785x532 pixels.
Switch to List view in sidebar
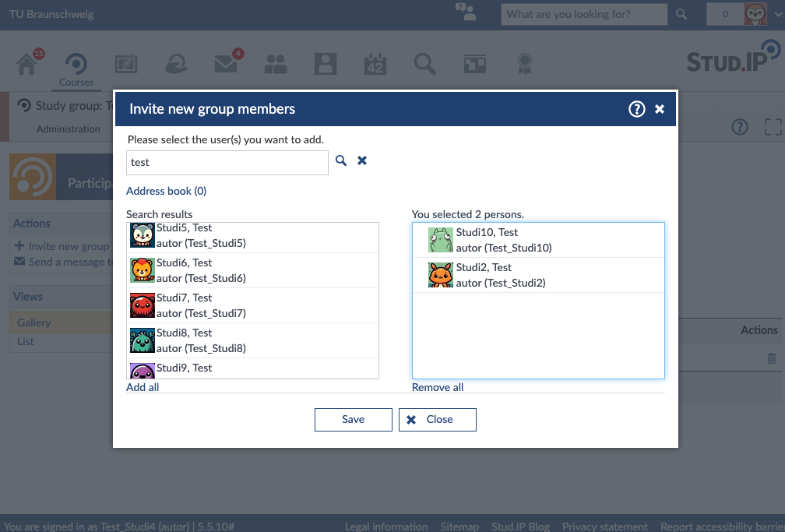(x=26, y=341)
